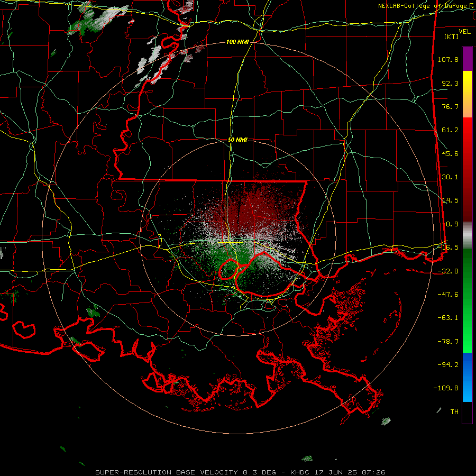476x476 pixels.
Task: Click the blue segment of the color bar
Action: [467, 377]
